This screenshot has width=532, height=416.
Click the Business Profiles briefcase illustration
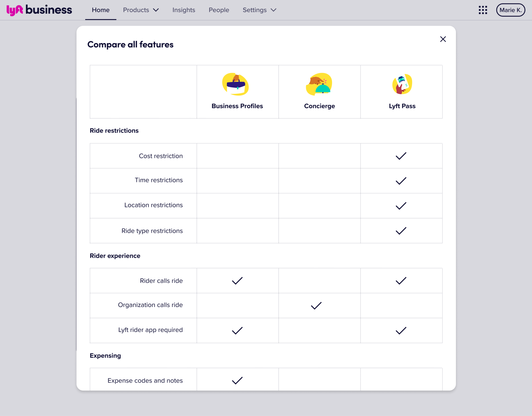pos(236,84)
